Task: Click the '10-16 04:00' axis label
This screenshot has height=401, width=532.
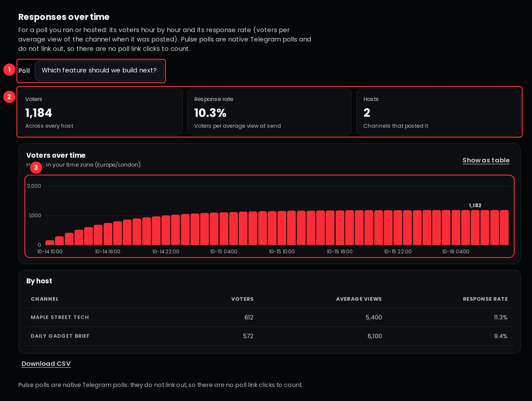Action: [456, 252]
